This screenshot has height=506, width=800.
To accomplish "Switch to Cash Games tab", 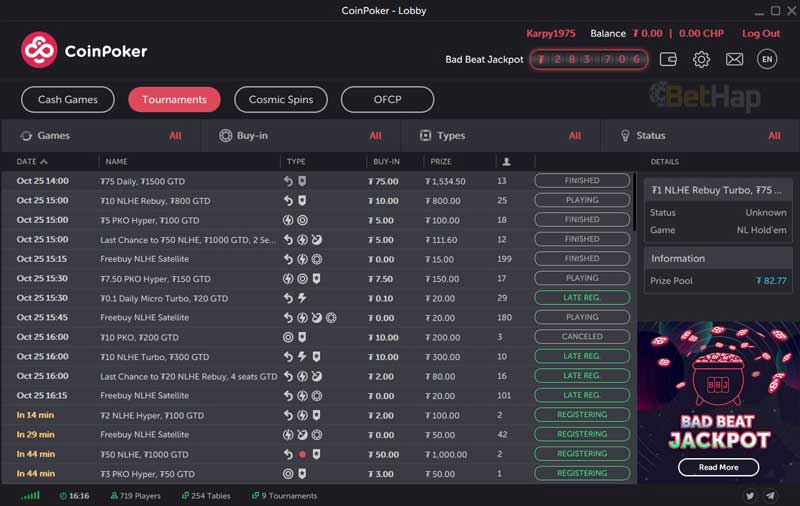I will coord(68,99).
